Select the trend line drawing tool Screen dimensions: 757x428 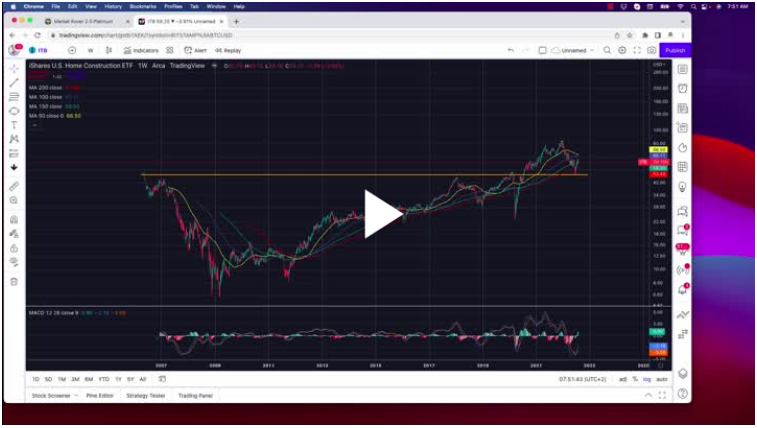point(14,83)
